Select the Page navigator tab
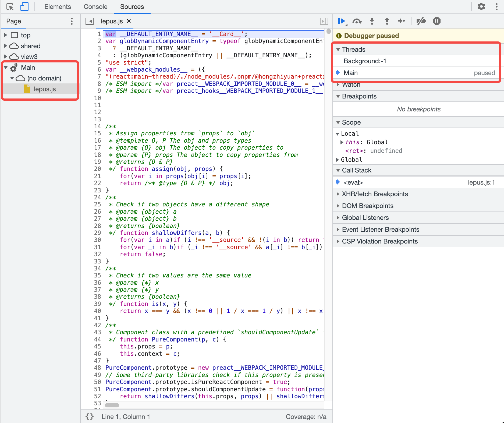Viewport: 504px width, 423px height. 14,21
